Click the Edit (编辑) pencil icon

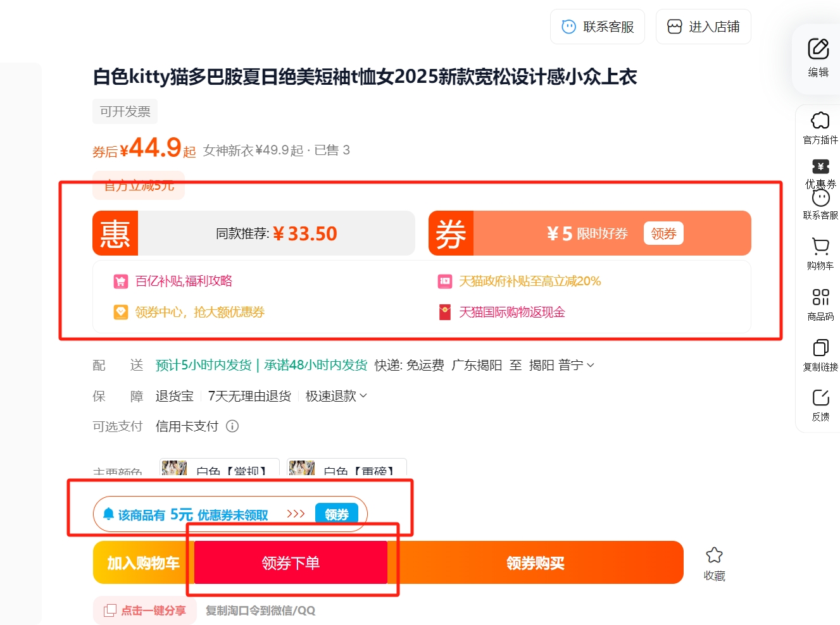coord(818,49)
